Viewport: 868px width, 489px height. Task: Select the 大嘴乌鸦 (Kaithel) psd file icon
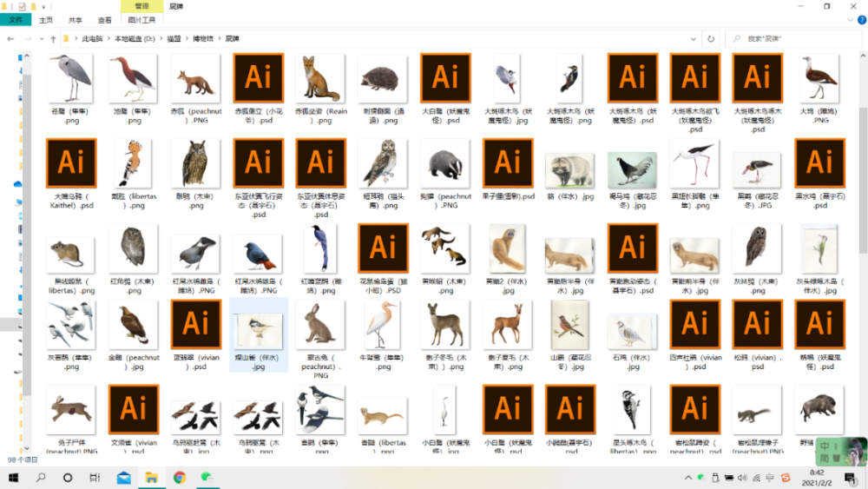pos(71,163)
